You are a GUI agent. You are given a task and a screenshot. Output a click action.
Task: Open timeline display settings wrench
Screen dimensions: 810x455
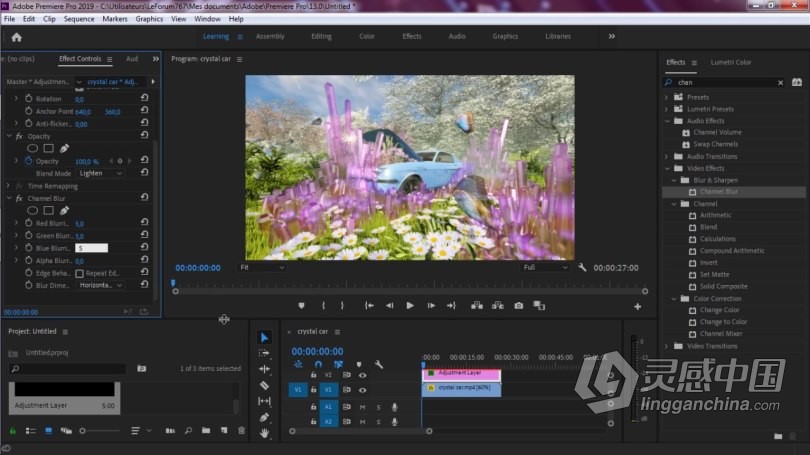(379, 365)
